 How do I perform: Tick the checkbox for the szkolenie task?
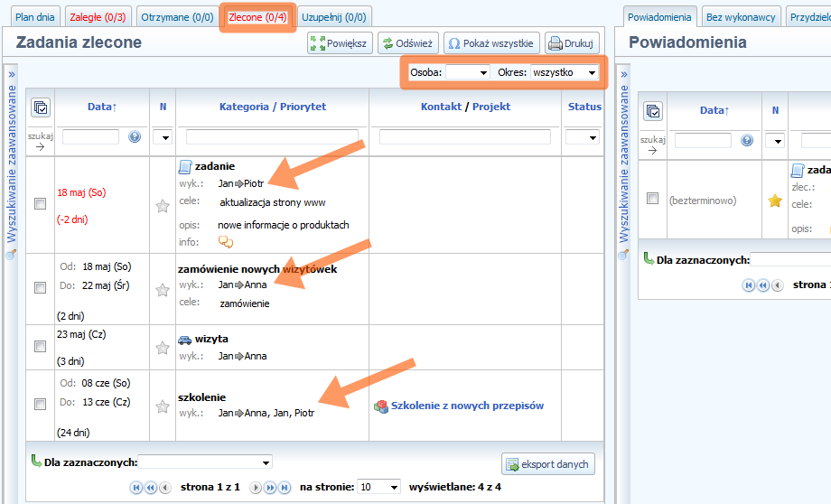40,406
